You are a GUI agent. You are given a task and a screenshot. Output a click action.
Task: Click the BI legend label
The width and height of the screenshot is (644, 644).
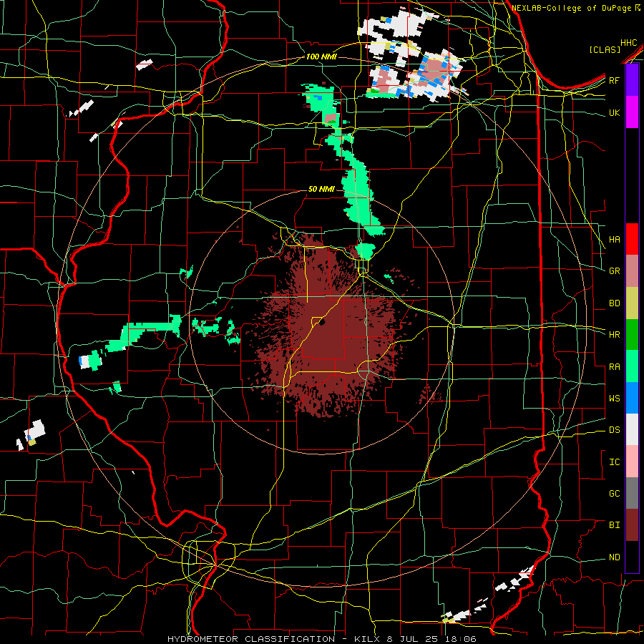(x=615, y=525)
